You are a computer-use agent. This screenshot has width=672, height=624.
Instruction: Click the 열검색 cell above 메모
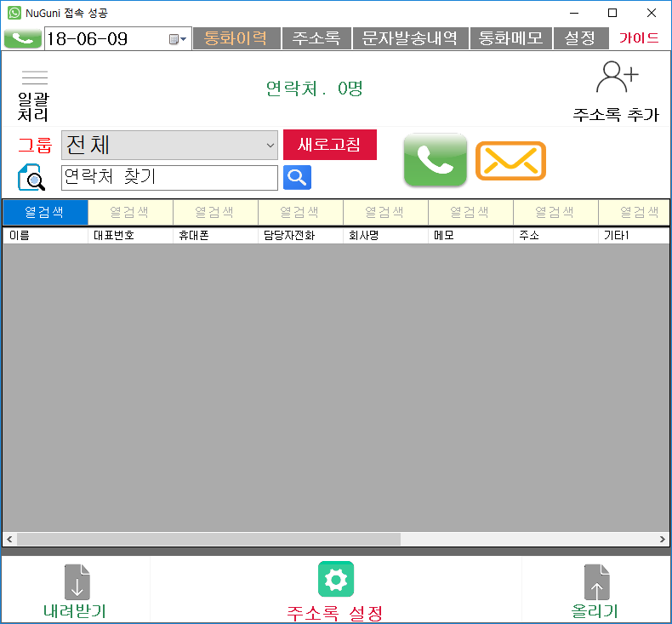(x=470, y=212)
